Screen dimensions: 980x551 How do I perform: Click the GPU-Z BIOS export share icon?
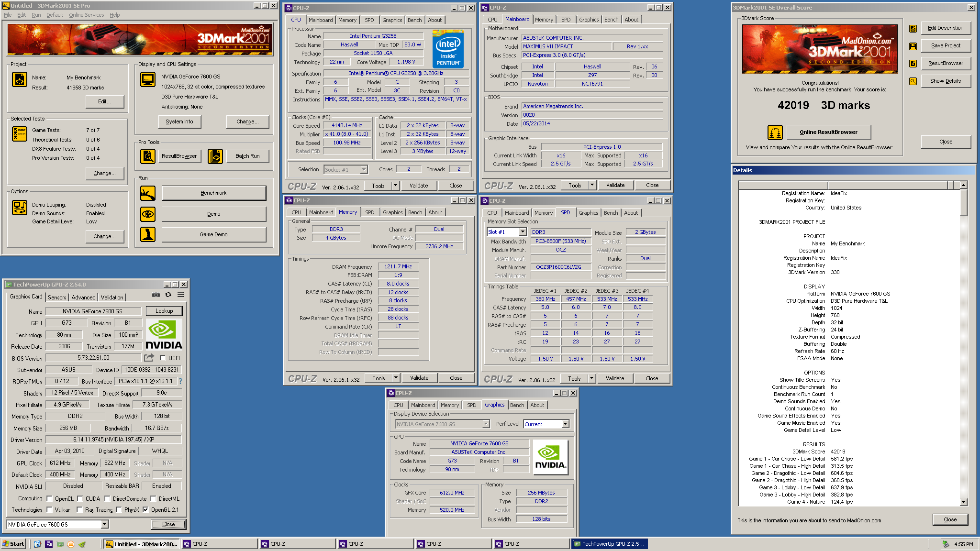pyautogui.click(x=149, y=358)
